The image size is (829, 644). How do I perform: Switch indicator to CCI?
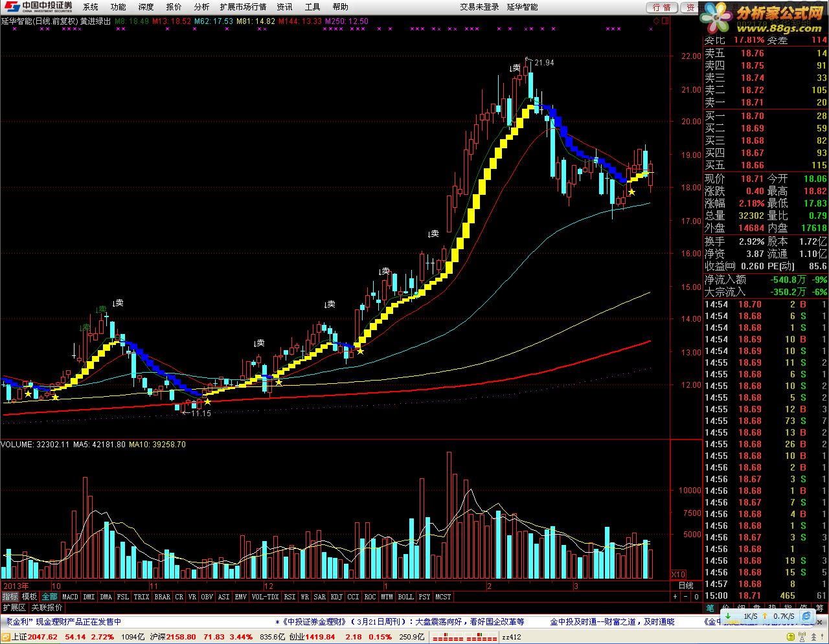[353, 597]
